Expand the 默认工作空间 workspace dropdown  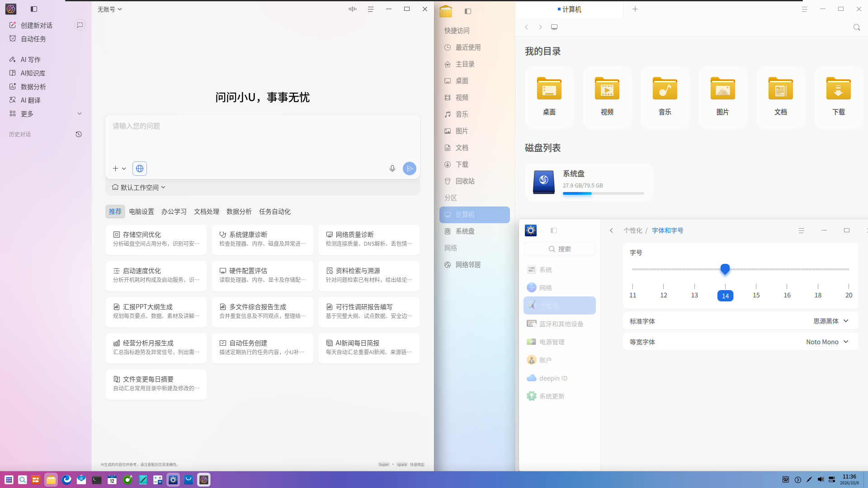point(139,187)
